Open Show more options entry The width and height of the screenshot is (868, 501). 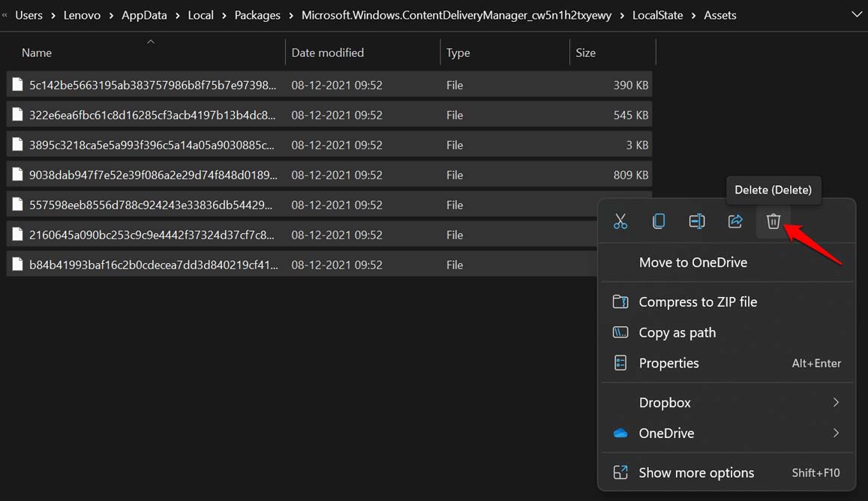(x=695, y=473)
